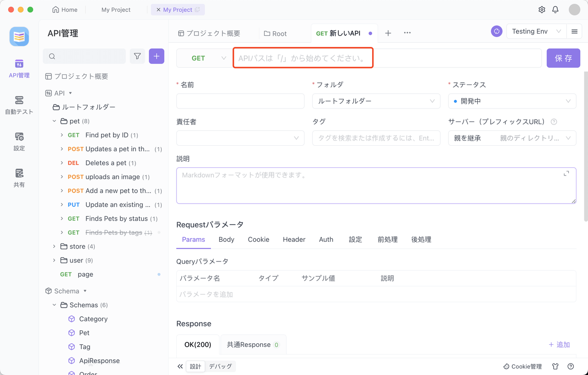Click the help icon beside サーバー
Image resolution: width=588 pixels, height=375 pixels.
[554, 122]
